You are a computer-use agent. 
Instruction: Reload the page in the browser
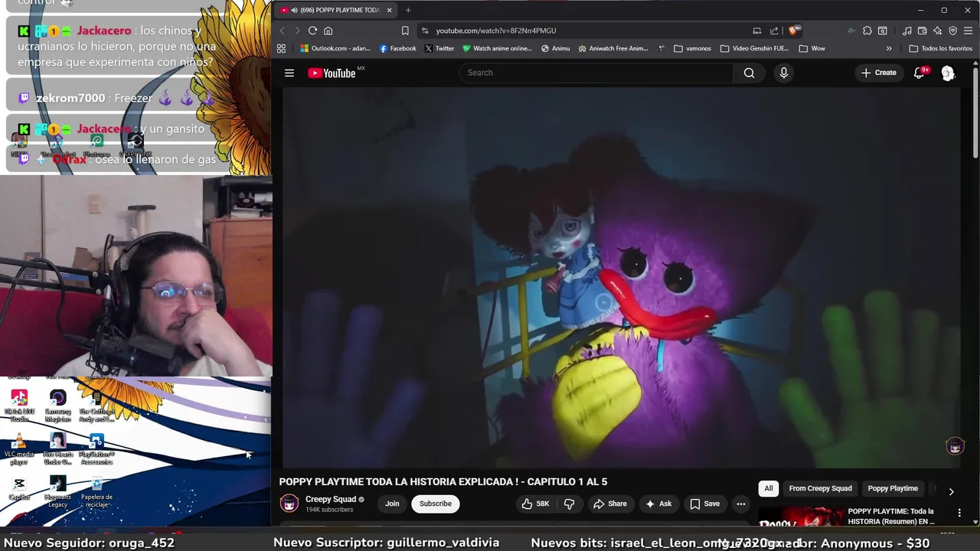pyautogui.click(x=312, y=31)
